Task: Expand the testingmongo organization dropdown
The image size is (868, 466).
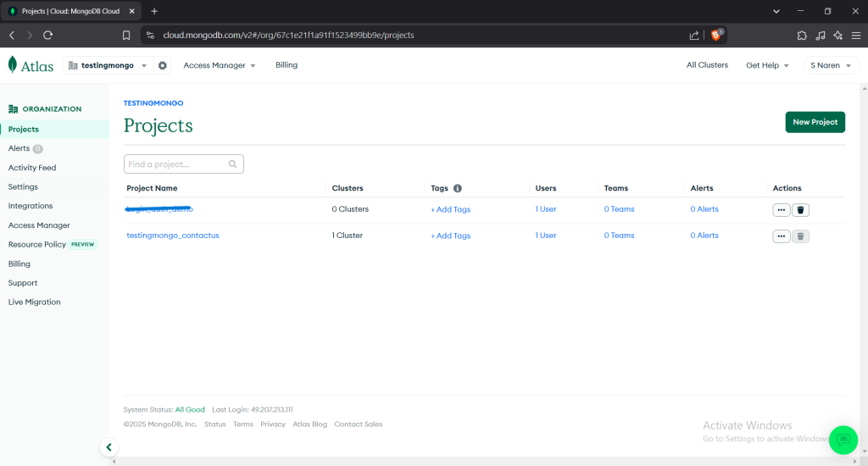Action: [x=108, y=65]
